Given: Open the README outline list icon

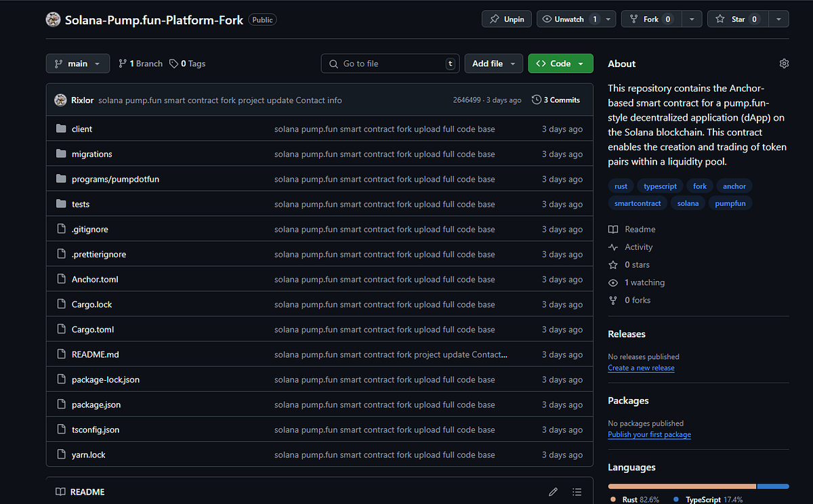Looking at the screenshot, I should coord(577,492).
